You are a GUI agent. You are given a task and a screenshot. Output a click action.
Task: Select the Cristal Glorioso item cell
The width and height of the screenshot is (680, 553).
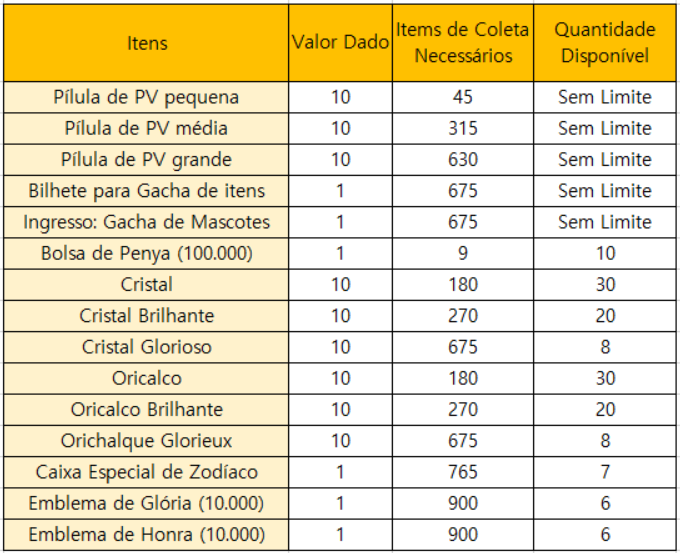coord(147,347)
